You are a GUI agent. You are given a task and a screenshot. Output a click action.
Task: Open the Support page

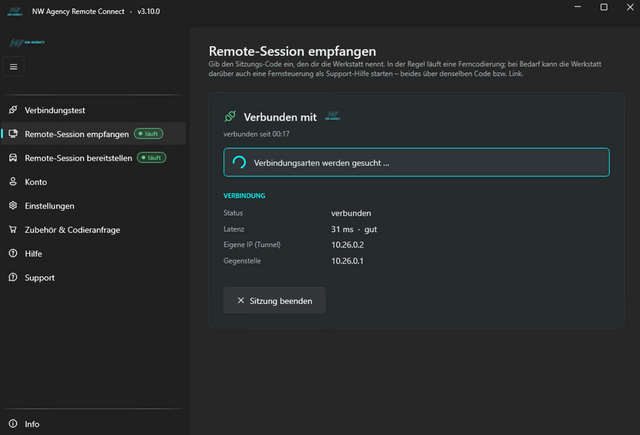tap(93, 277)
